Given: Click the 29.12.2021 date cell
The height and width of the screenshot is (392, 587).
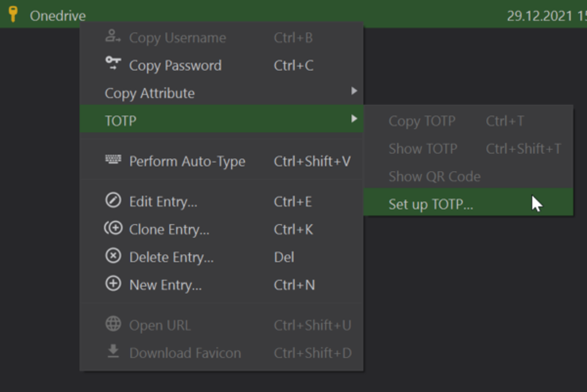Looking at the screenshot, I should click(x=547, y=16).
